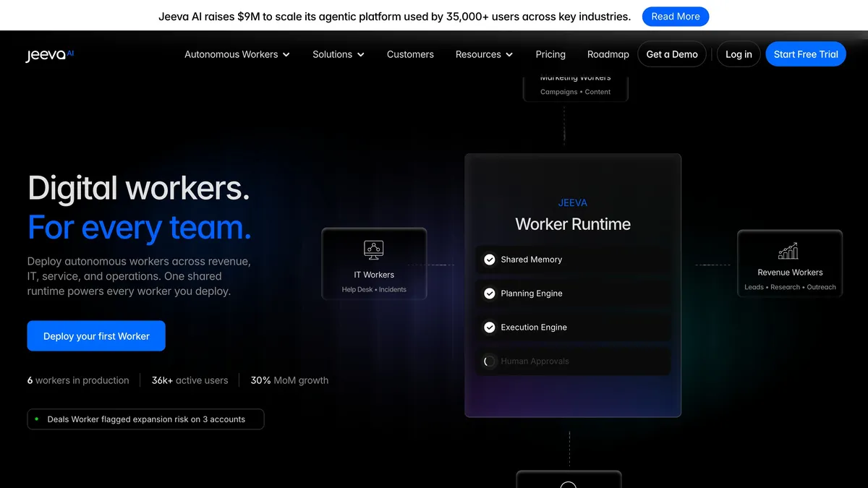The height and width of the screenshot is (488, 868).
Task: Click the $9M funding announcement text
Action: [x=395, y=16]
